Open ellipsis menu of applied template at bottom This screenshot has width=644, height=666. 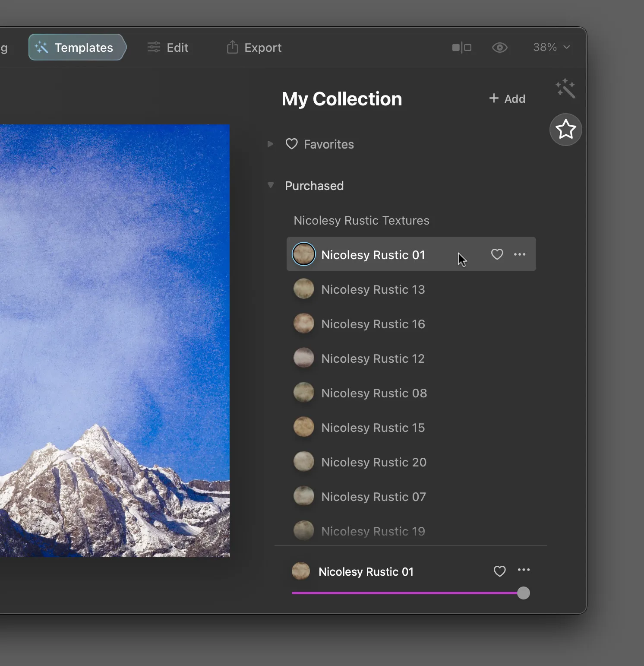[x=524, y=570]
